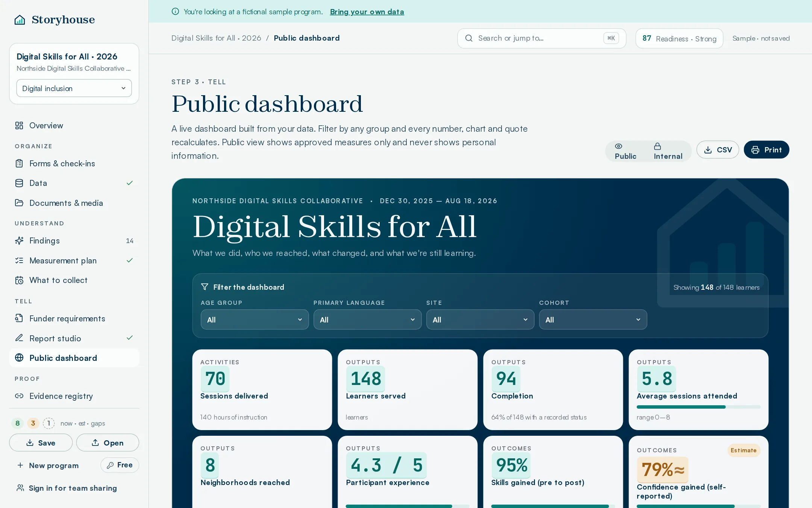Click the Bring your own data link
Viewport: 812px width, 508px height.
[x=367, y=12]
